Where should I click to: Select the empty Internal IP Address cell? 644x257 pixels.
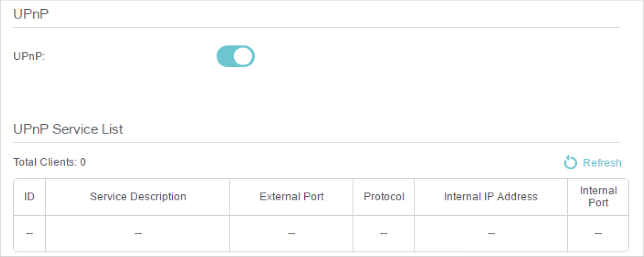click(x=490, y=234)
